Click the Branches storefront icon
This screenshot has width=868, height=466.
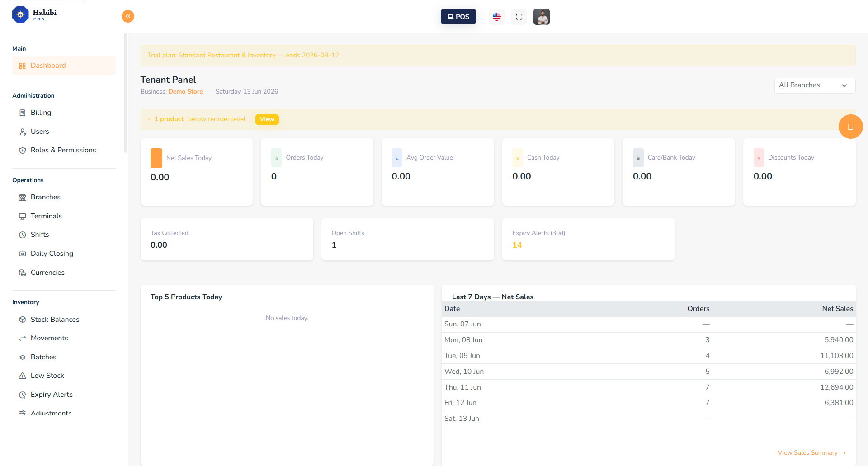[x=23, y=197]
